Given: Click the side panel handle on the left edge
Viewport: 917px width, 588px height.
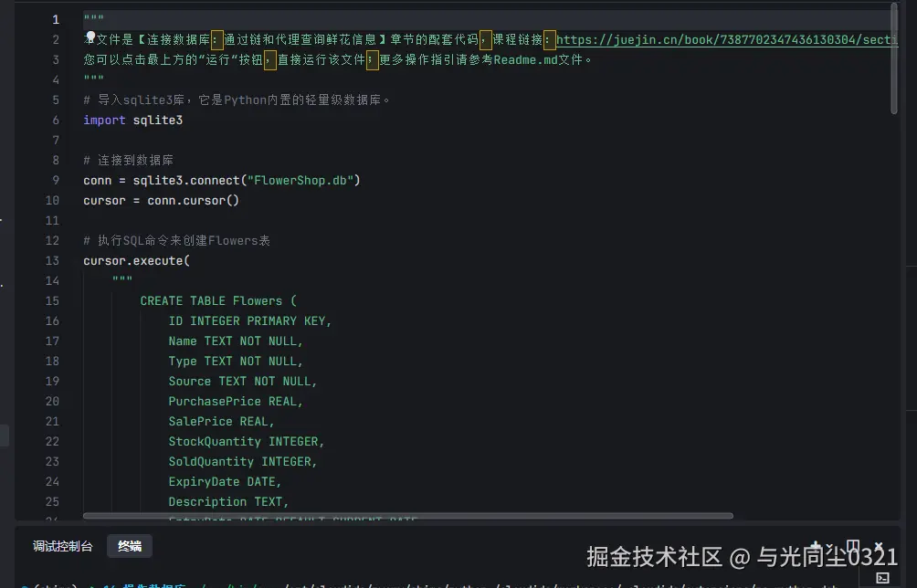Looking at the screenshot, I should pyautogui.click(x=4, y=436).
